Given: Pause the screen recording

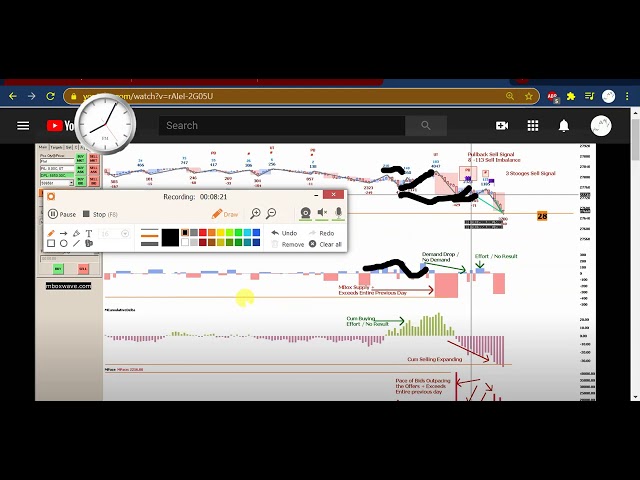Looking at the screenshot, I should coord(62,214).
